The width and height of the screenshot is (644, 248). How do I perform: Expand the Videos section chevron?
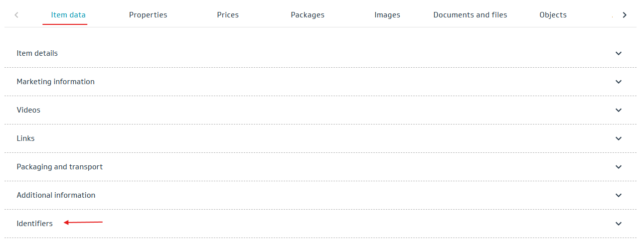(619, 110)
